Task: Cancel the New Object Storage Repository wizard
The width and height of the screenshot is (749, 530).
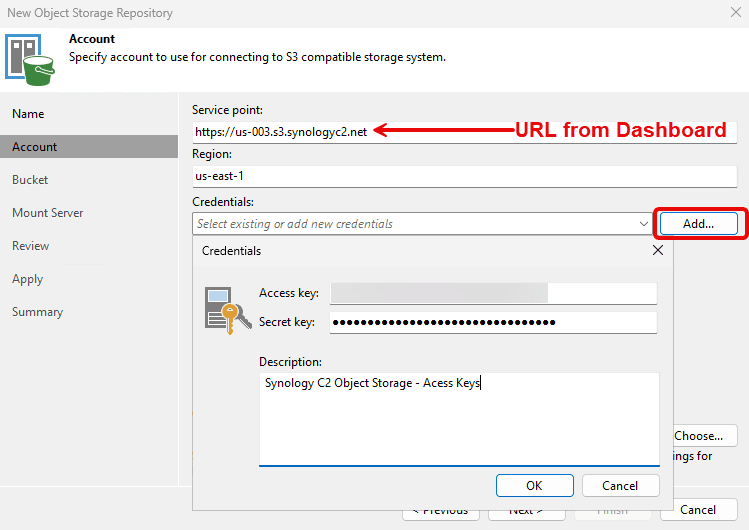Action: click(698, 510)
